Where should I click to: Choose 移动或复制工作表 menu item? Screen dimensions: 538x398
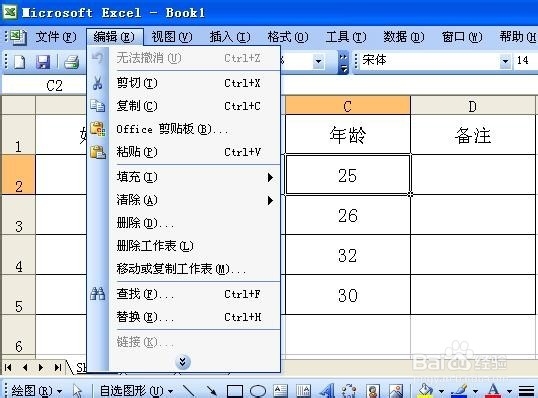click(195, 269)
